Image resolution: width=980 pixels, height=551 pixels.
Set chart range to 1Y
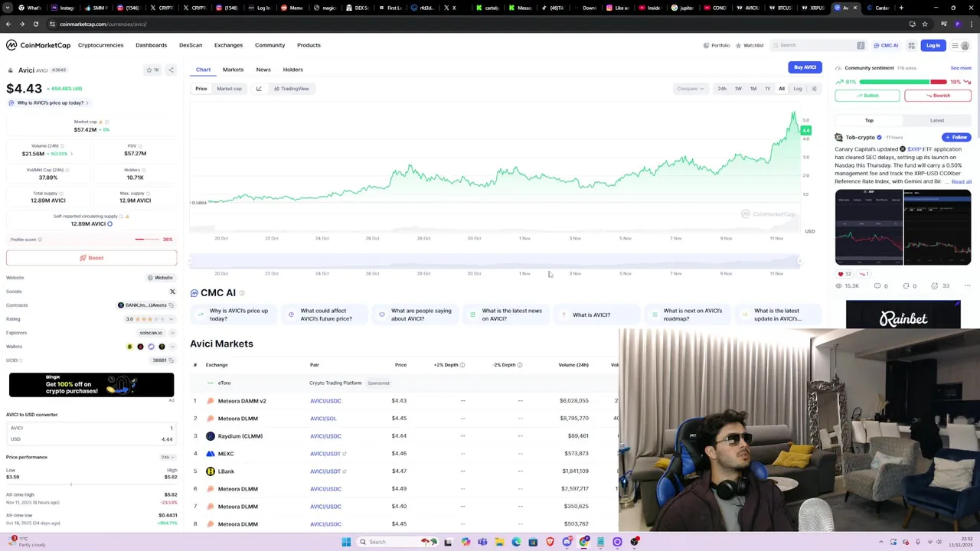click(767, 89)
